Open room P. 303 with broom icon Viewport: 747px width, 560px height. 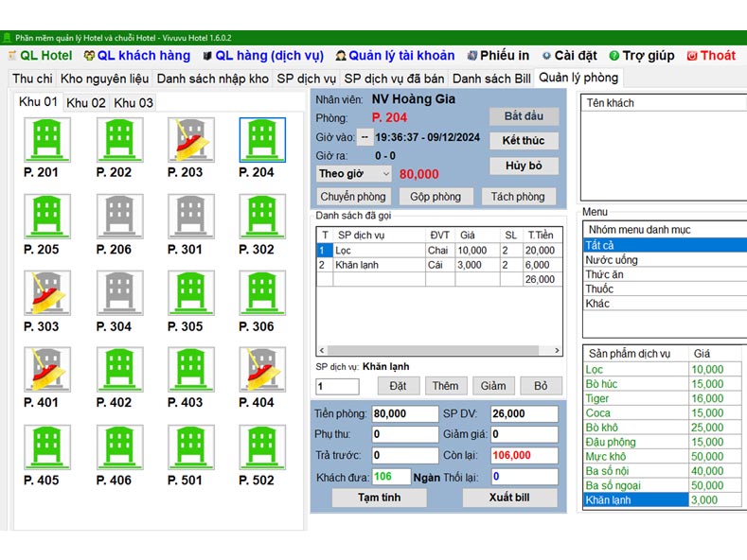pyautogui.click(x=47, y=293)
